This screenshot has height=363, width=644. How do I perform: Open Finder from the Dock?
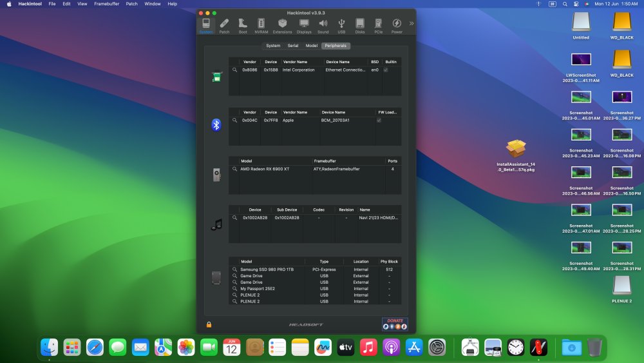pos(50,348)
